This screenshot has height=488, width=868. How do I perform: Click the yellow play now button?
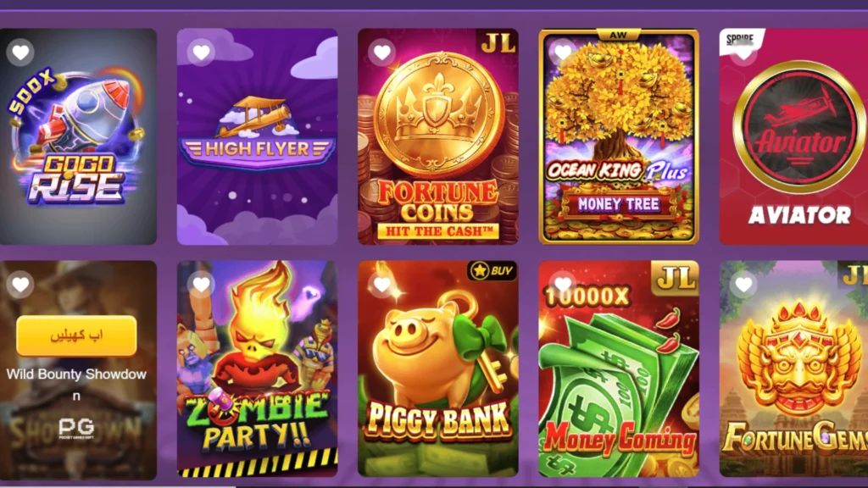point(76,335)
